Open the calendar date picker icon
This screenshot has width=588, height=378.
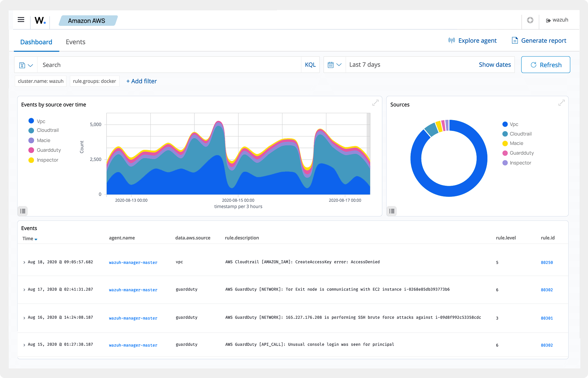(331, 65)
